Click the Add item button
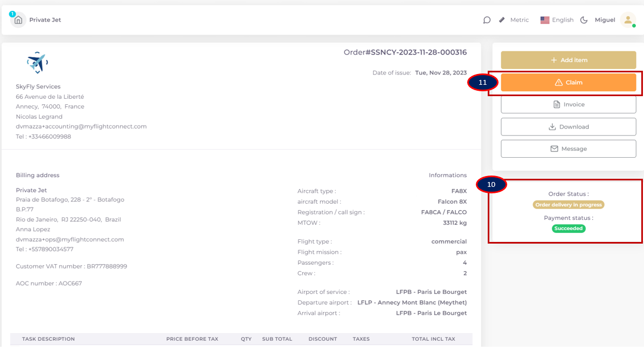This screenshot has height=350, width=644. (x=568, y=60)
